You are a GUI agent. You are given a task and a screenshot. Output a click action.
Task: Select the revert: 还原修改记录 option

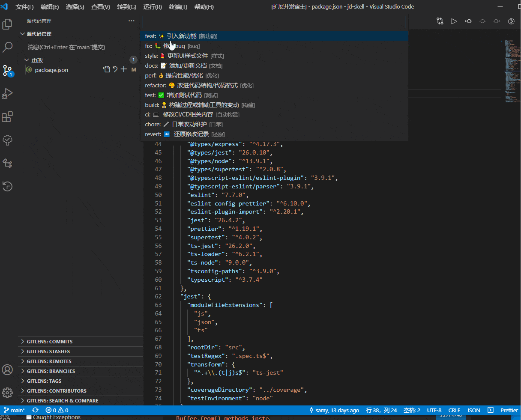coord(274,134)
